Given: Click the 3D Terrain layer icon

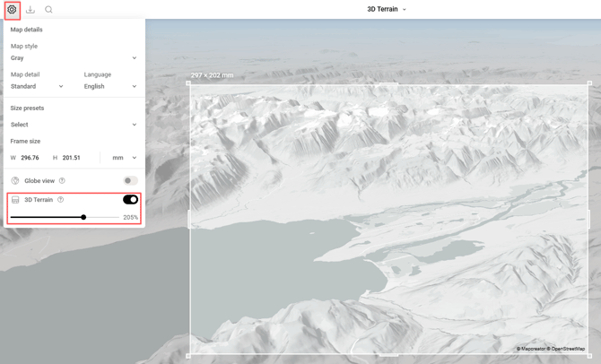Looking at the screenshot, I should click(x=15, y=200).
